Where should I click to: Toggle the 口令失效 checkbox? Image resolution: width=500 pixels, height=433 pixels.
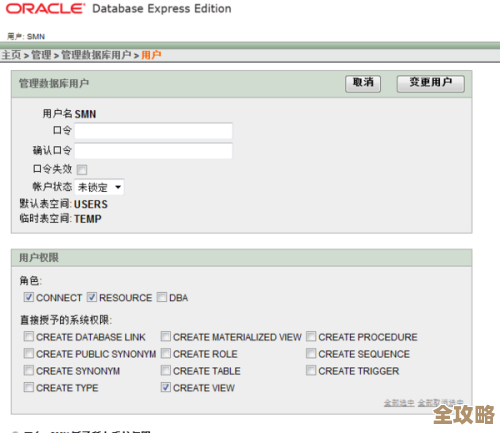tap(82, 170)
